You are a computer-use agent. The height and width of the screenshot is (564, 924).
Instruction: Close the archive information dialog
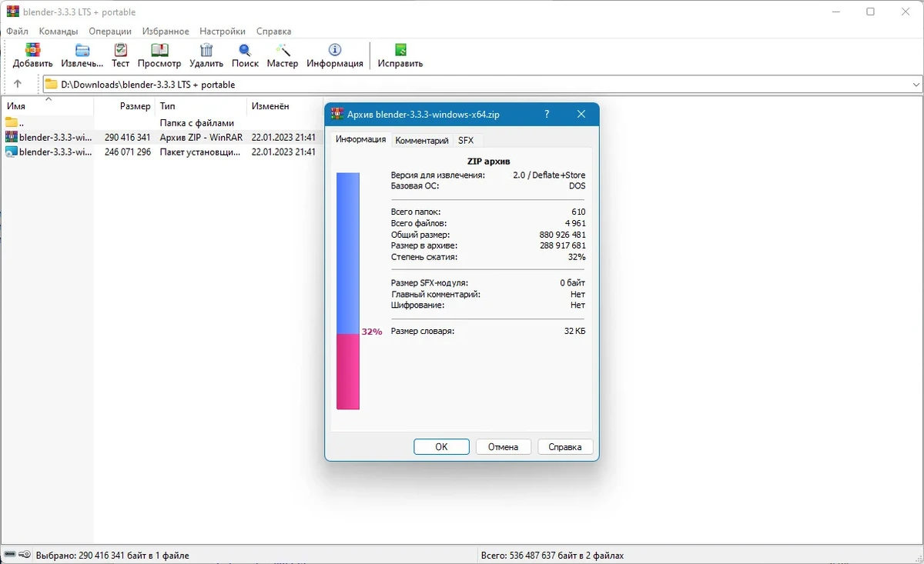click(581, 114)
